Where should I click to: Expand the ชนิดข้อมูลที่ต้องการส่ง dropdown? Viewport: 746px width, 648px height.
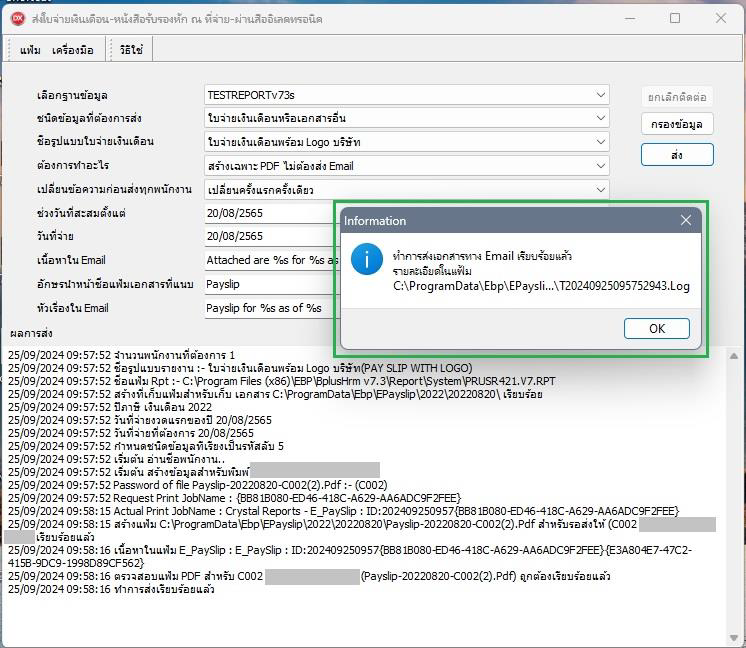tap(600, 118)
